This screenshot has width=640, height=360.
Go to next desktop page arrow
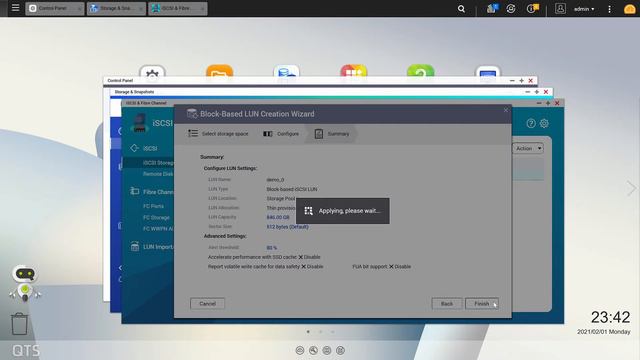pyautogui.click(x=631, y=188)
